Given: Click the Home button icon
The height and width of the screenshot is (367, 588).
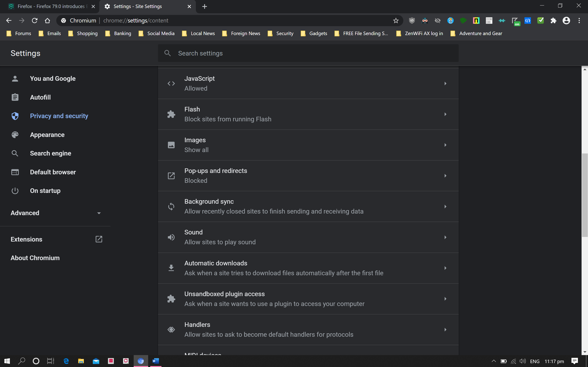Looking at the screenshot, I should [x=47, y=21].
